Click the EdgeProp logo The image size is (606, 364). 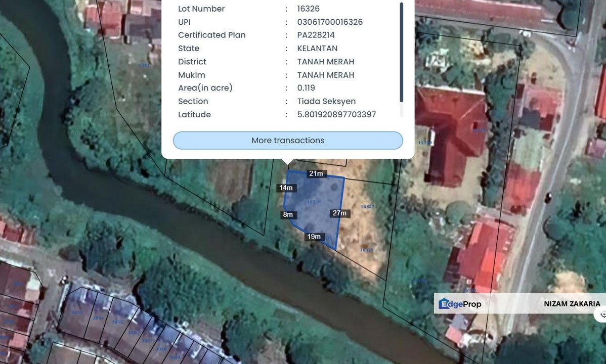460,304
